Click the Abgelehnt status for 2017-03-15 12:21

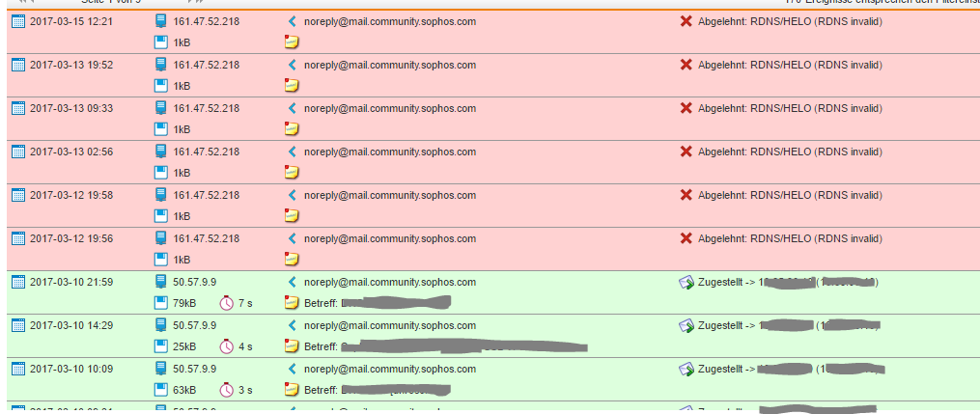coord(790,21)
